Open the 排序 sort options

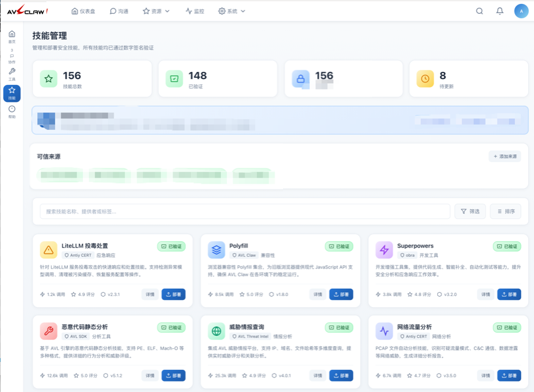pyautogui.click(x=505, y=211)
